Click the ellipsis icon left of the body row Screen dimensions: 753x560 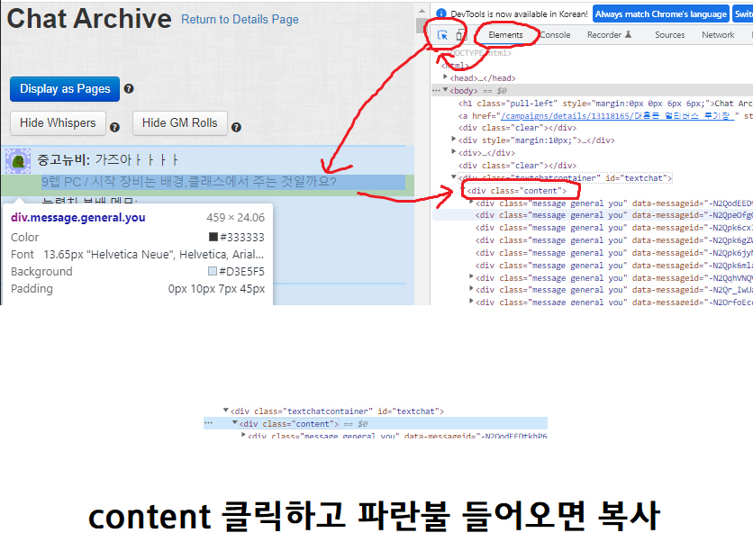click(436, 90)
